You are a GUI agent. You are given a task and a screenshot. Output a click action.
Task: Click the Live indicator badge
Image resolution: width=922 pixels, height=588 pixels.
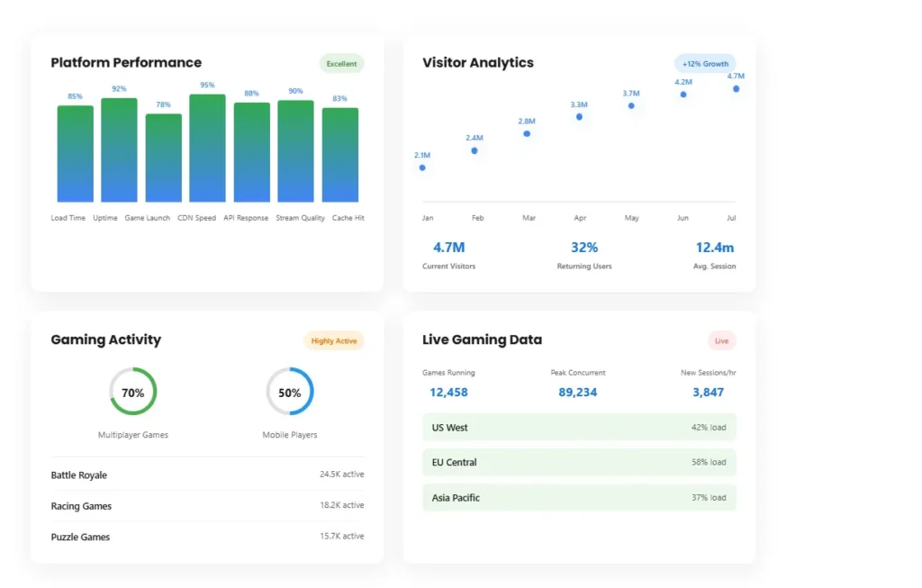click(x=721, y=341)
